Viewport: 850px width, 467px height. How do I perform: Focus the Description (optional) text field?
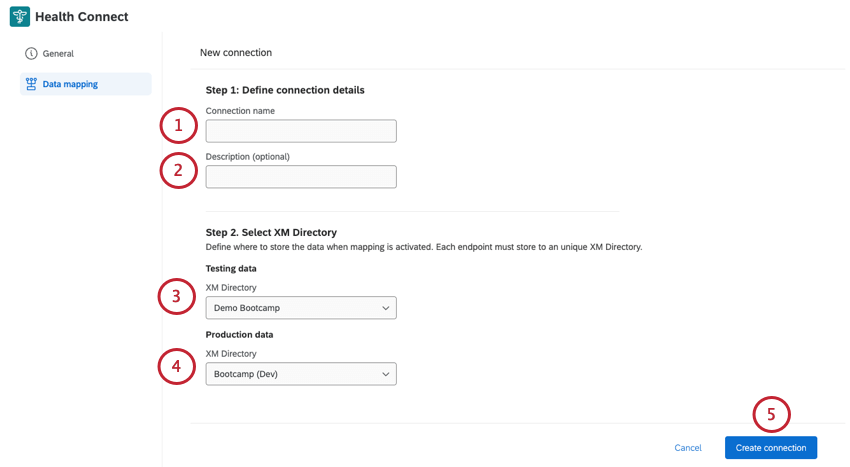[x=301, y=177]
